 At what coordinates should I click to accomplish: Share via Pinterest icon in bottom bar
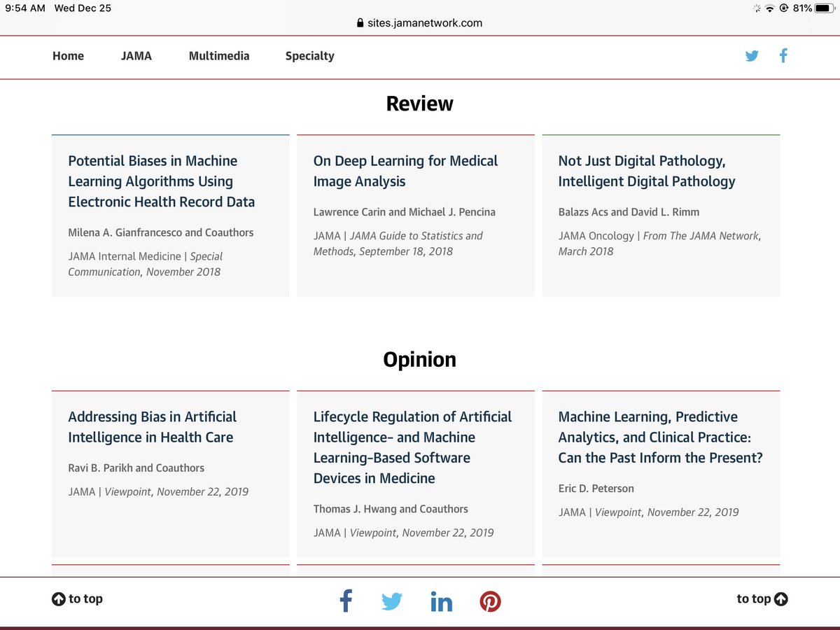pyautogui.click(x=490, y=601)
